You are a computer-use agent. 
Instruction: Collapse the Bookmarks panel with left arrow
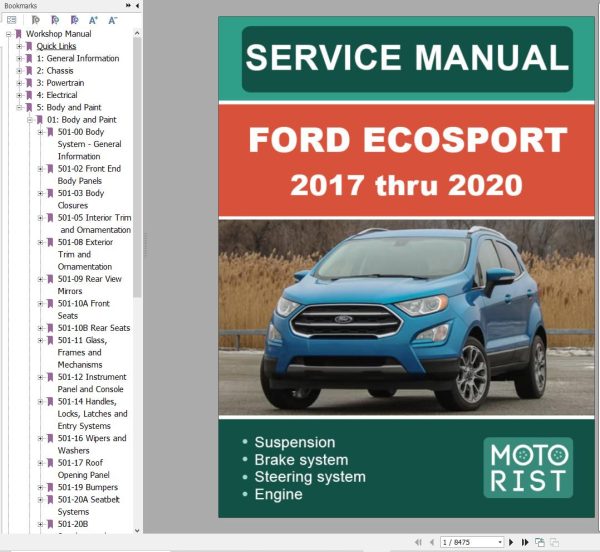click(137, 5)
